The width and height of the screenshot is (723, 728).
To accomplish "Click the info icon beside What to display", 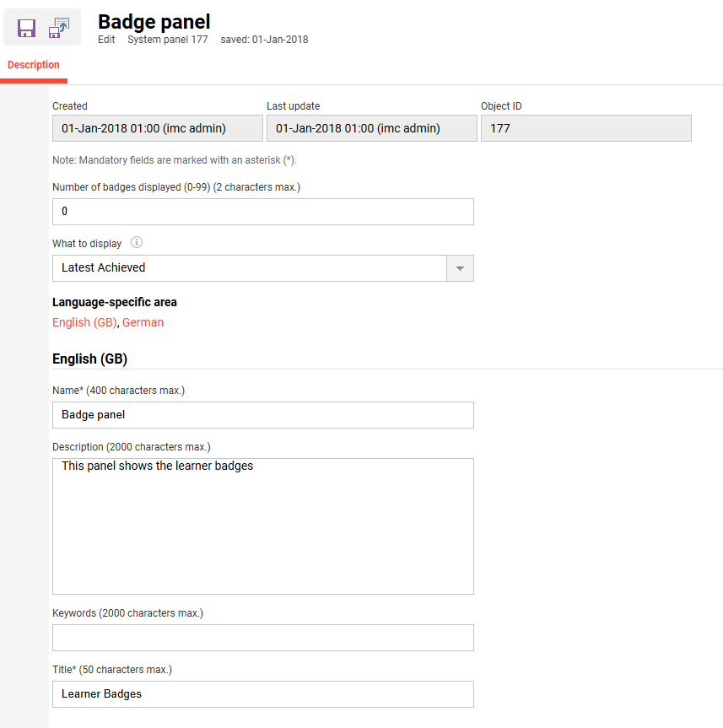I will (x=137, y=243).
